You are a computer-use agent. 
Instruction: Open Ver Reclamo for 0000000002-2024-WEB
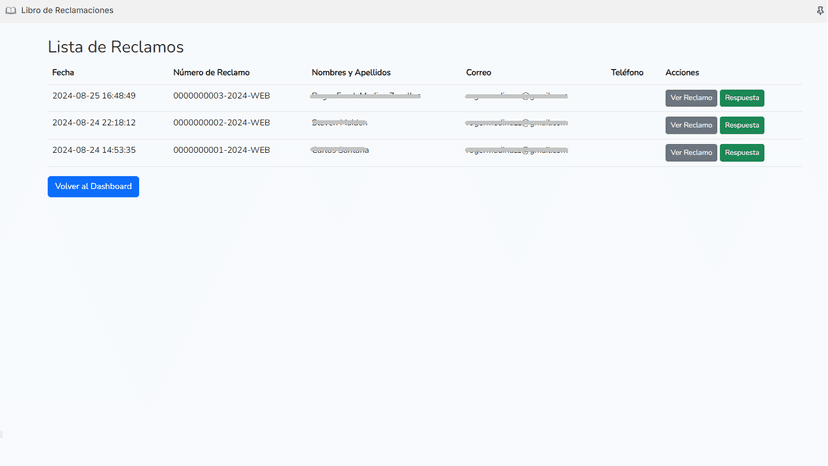(x=691, y=125)
